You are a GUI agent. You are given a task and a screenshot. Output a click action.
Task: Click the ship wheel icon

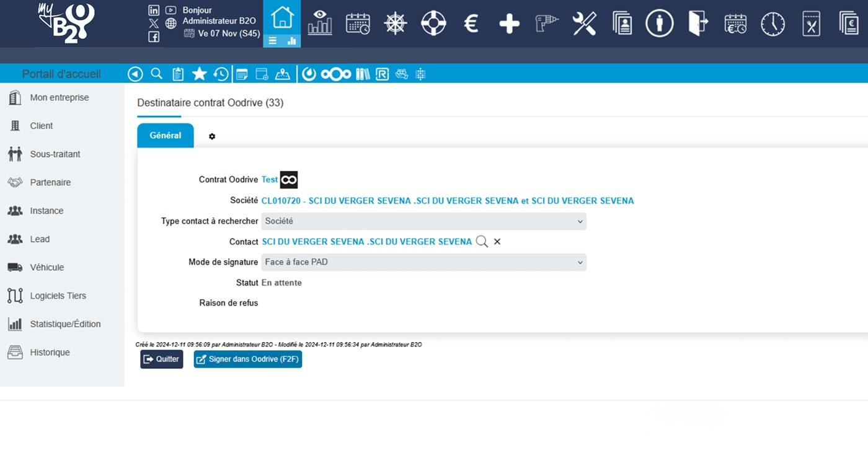(x=396, y=24)
